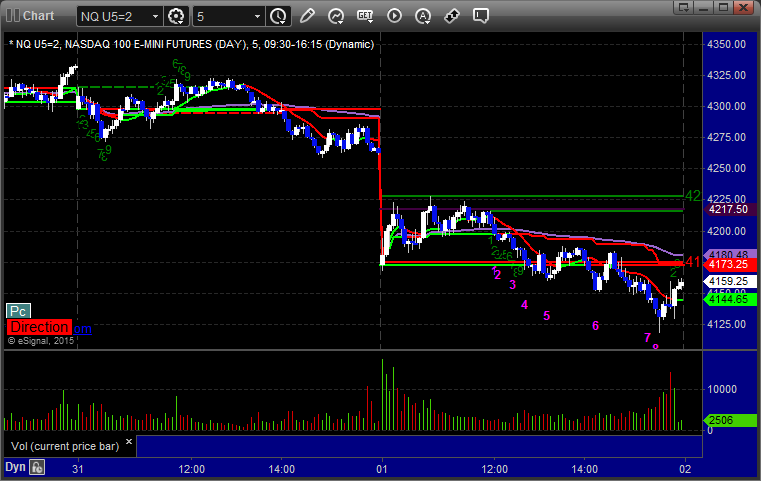Click the green 4144.65 price marker
The image size is (761, 481).
click(x=728, y=299)
